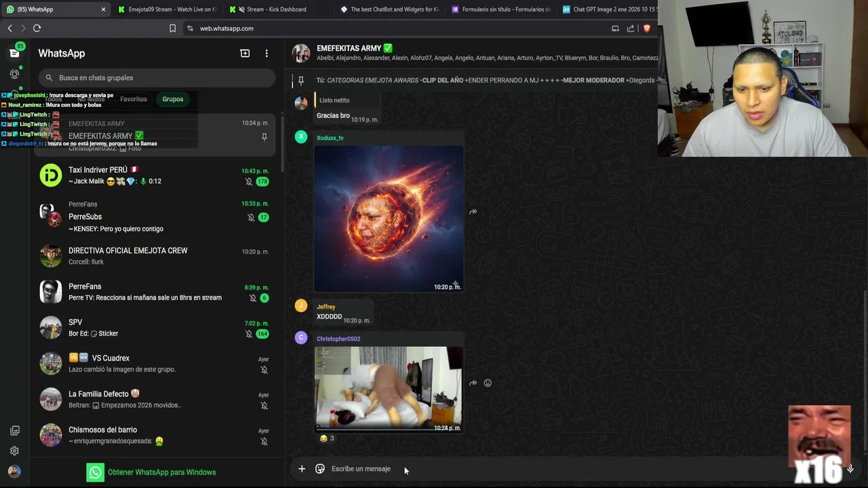
Task: Click the browser share icon
Action: 631,28
